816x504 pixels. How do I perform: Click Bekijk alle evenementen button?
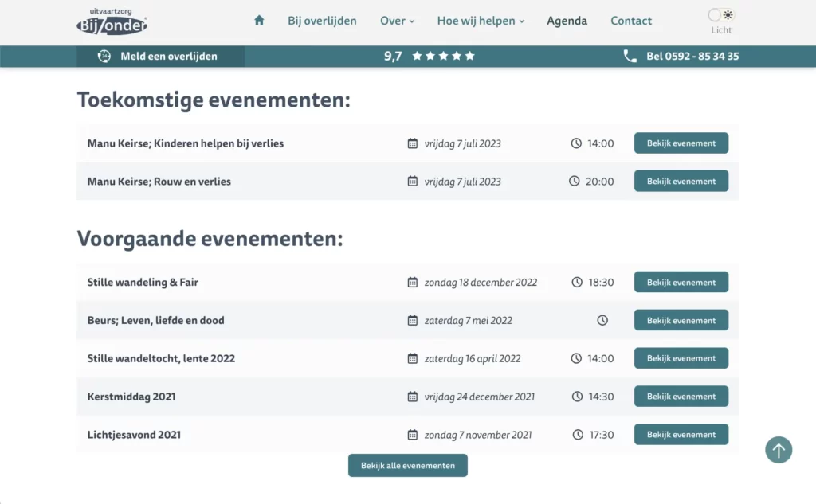pyautogui.click(x=408, y=466)
